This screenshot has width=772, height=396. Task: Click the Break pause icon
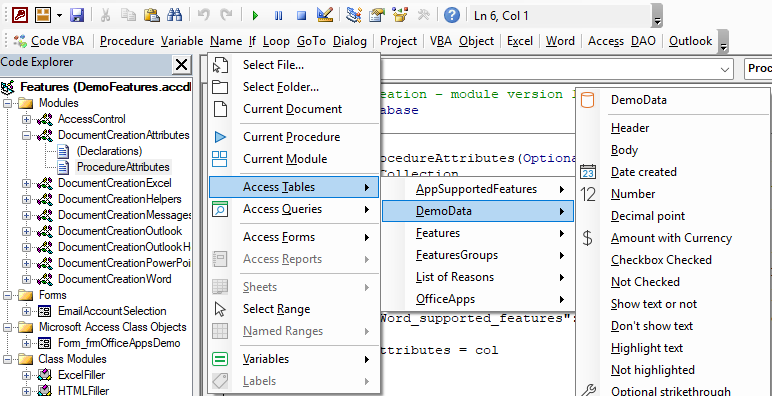[x=278, y=16]
